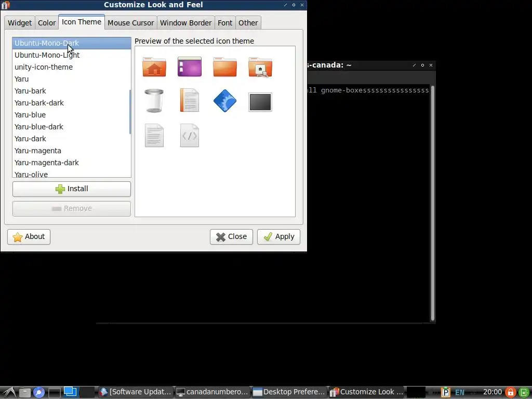The height and width of the screenshot is (399, 532).
Task: Click the Remove button
Action: pyautogui.click(x=72, y=209)
